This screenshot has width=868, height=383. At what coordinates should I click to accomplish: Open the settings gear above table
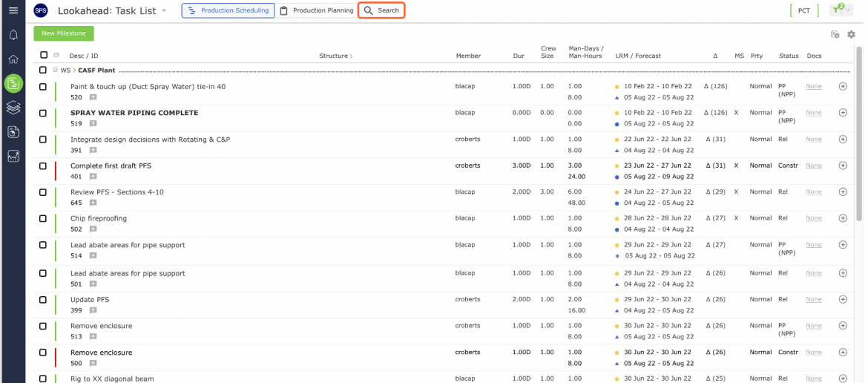pyautogui.click(x=852, y=34)
